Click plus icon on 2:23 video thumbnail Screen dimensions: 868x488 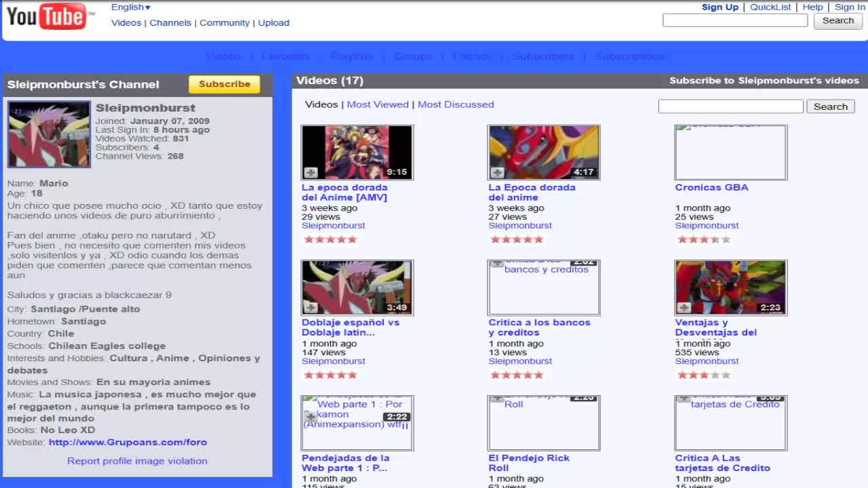pos(684,308)
